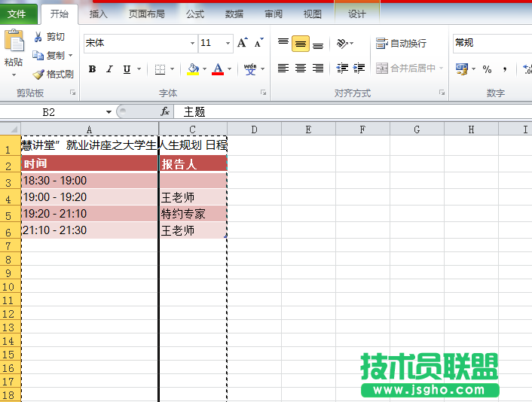Open borders dropdown arrow

[173, 69]
